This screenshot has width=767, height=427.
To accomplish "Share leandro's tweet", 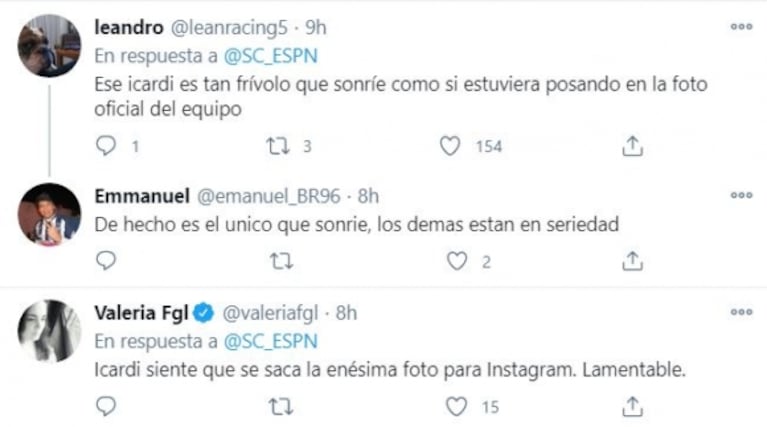I will [631, 146].
